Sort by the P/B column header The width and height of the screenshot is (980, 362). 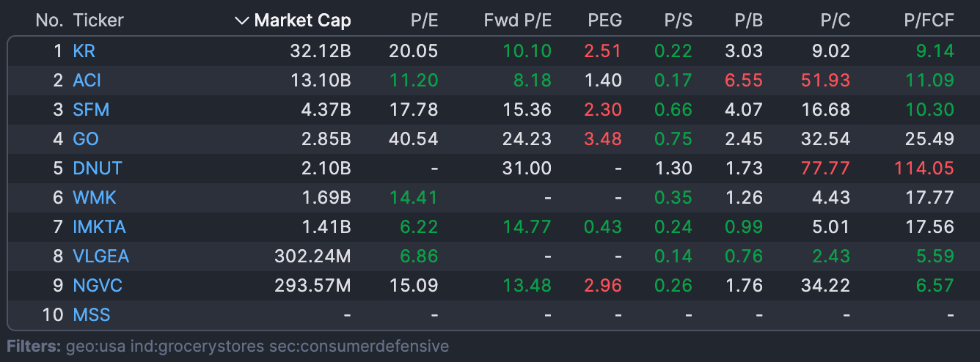(x=748, y=21)
